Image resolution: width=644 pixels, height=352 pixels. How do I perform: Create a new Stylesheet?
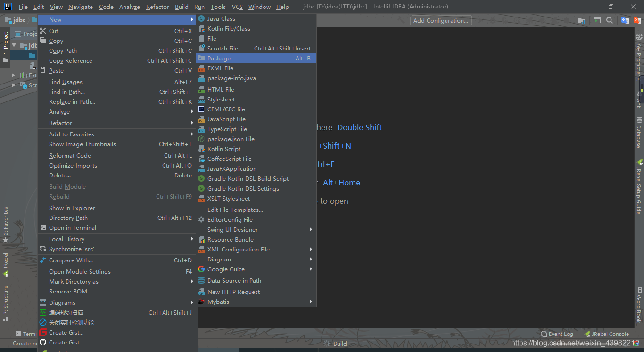coord(256,99)
